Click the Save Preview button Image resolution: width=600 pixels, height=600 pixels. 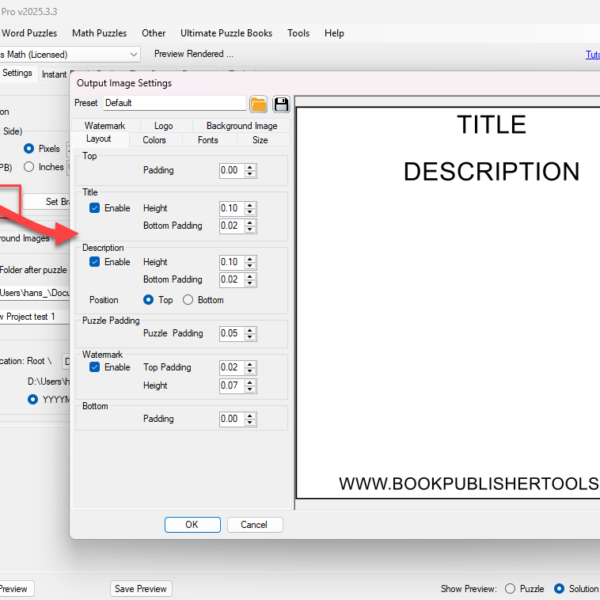[x=141, y=589]
